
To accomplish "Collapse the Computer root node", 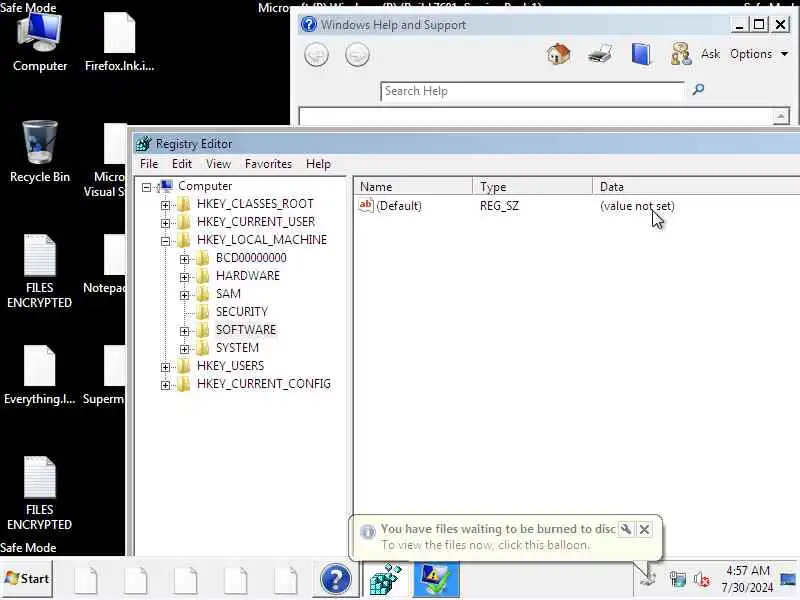I will pos(146,187).
